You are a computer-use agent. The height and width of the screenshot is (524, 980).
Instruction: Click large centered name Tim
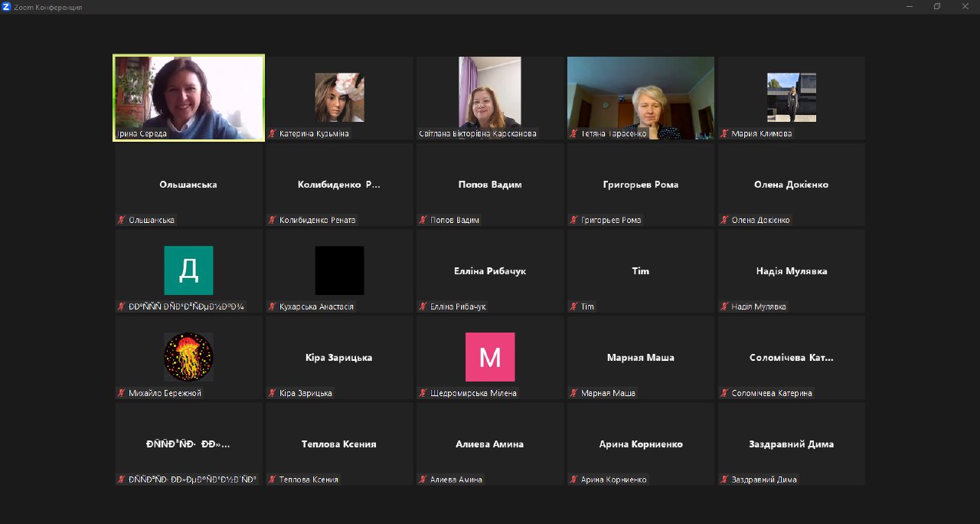click(641, 271)
